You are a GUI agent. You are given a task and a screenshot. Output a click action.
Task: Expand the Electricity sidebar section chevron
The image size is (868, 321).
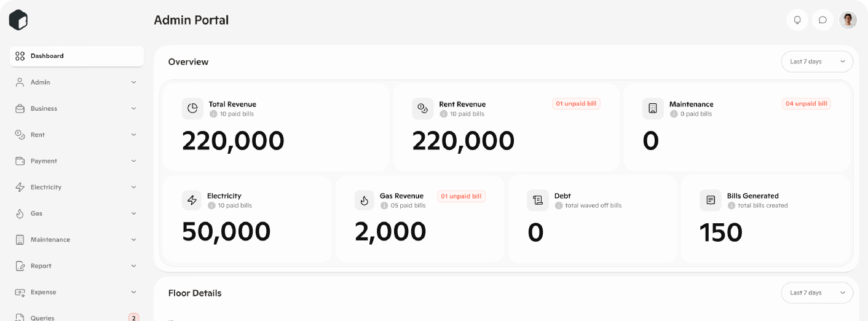(x=133, y=188)
